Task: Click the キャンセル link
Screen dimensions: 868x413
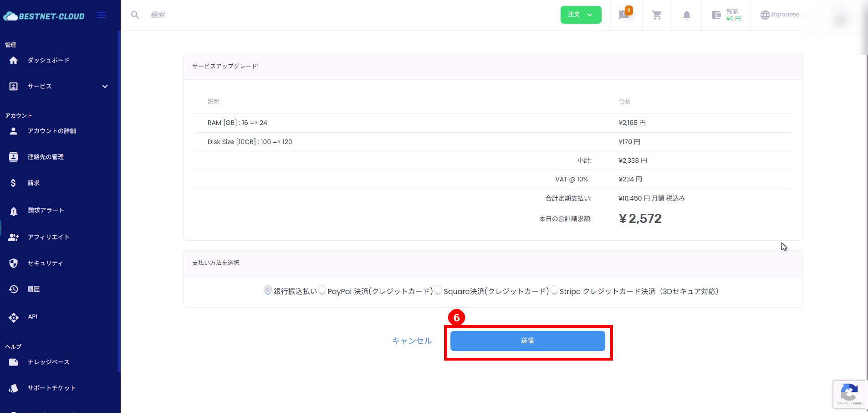Action: coord(412,341)
